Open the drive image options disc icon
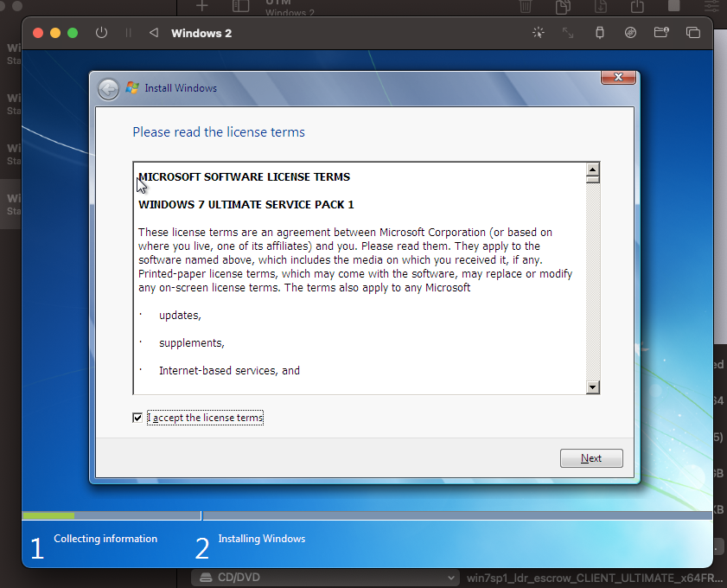This screenshot has height=588, width=727. [x=630, y=33]
